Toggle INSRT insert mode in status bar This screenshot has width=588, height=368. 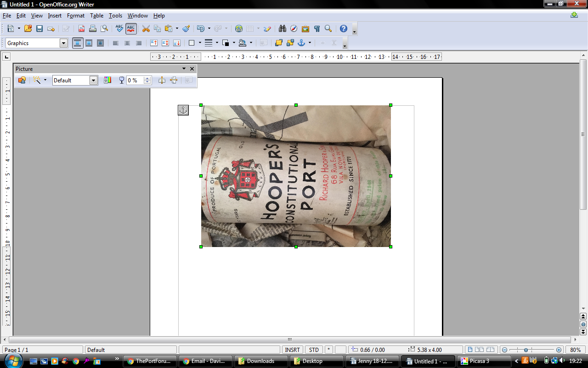click(292, 350)
